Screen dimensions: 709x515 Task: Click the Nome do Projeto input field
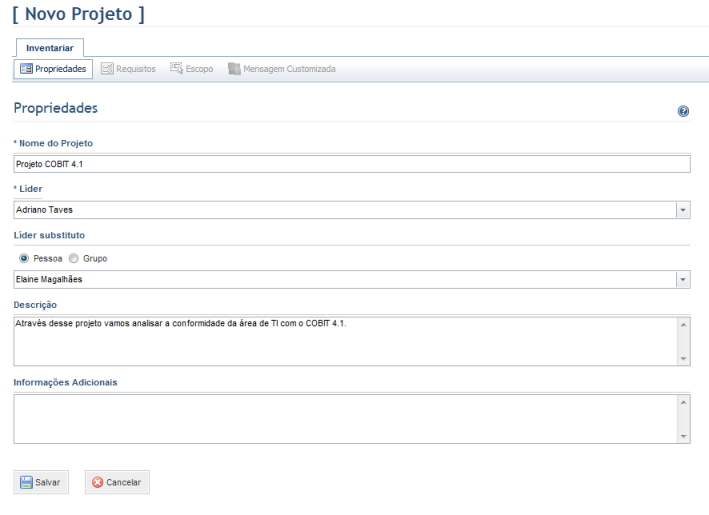coord(352,164)
